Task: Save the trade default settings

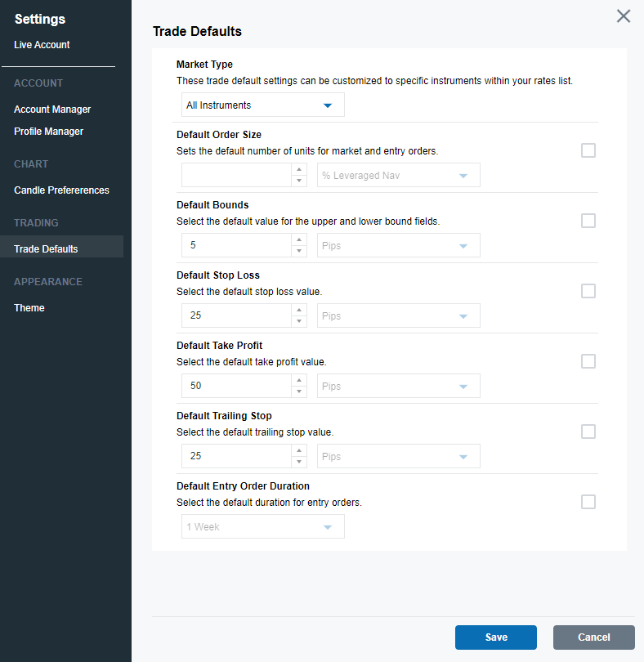Action: [495, 637]
